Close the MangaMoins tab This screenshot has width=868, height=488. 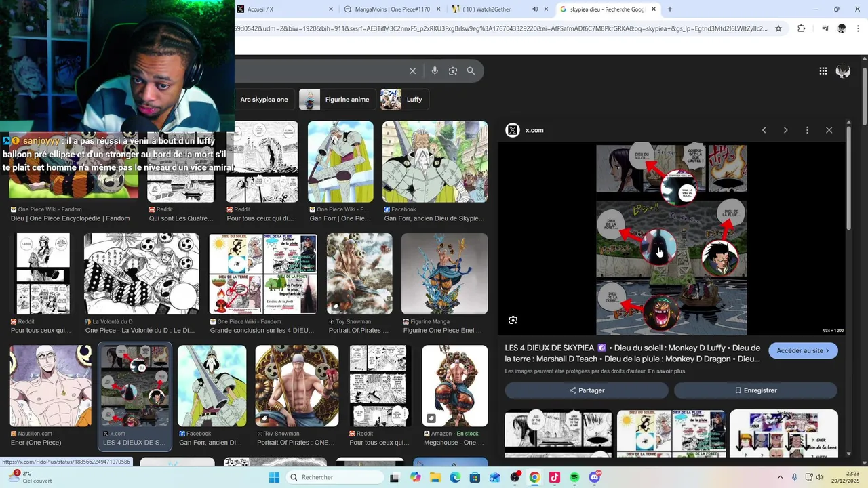pyautogui.click(x=439, y=9)
